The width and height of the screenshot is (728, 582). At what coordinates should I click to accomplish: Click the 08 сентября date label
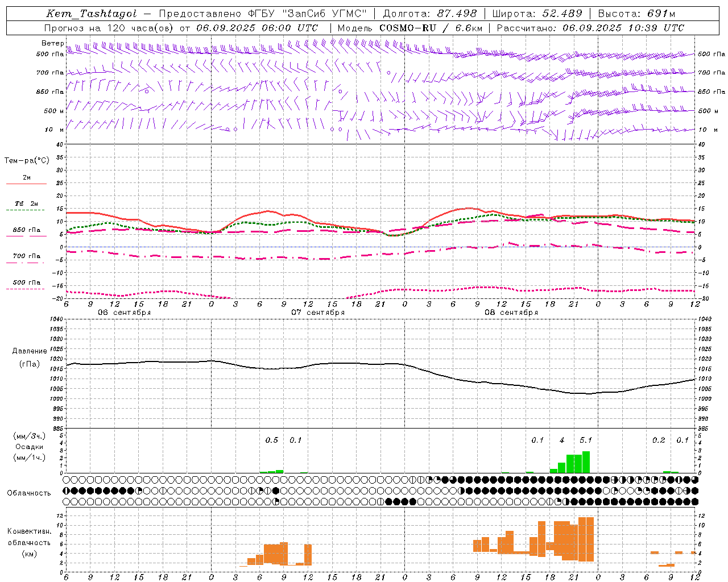[511, 313]
